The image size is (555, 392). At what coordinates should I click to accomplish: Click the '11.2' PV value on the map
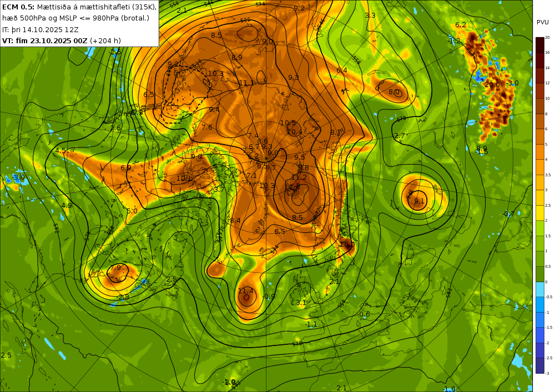tap(299, 177)
